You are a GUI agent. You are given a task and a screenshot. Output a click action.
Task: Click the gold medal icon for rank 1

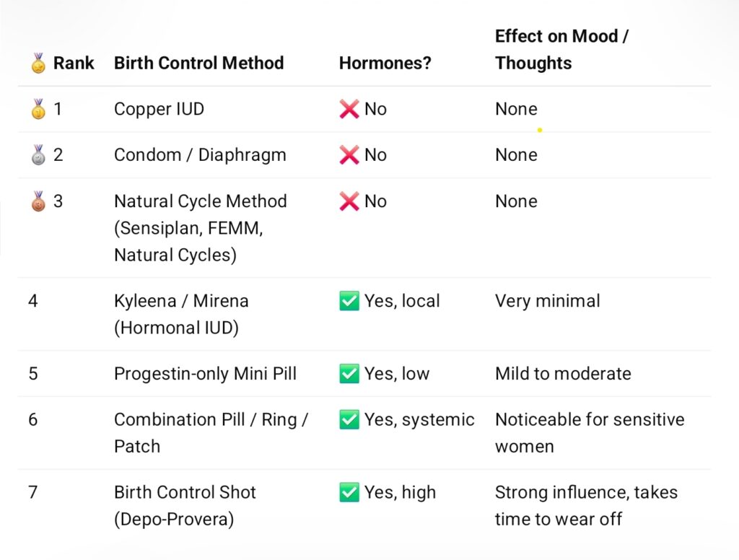point(38,110)
